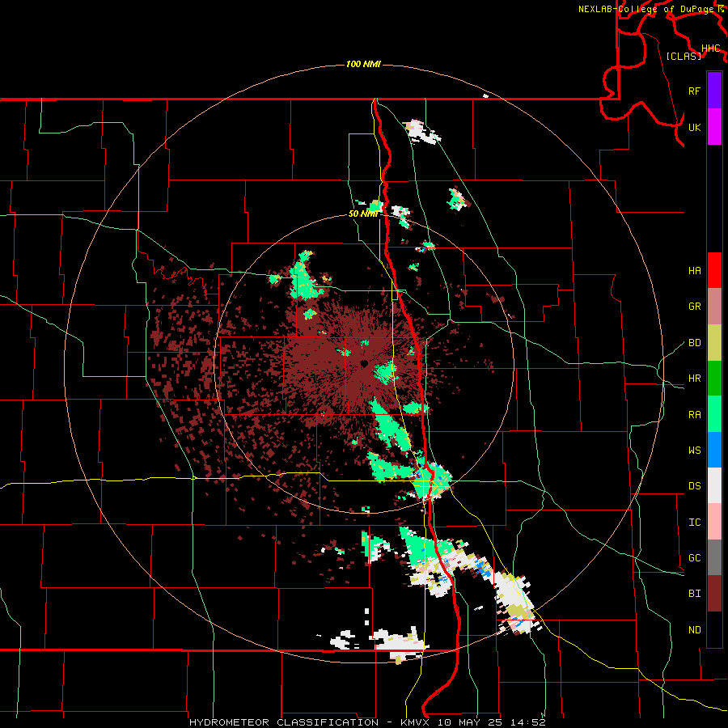Screen dimensions: 728x728
Task: Click the DS legend label
Action: [694, 485]
